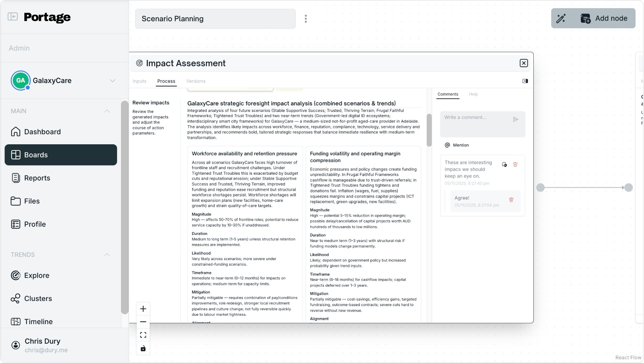644x363 pixels.
Task: Click the impact analysis vertical scrollbar
Action: tap(429, 130)
